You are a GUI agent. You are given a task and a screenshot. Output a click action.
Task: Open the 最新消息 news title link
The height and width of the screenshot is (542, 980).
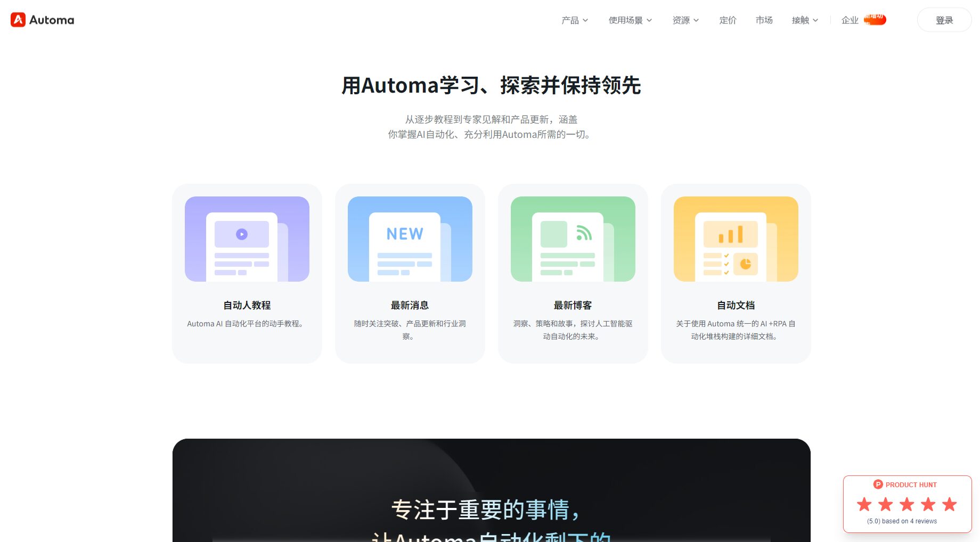410,305
